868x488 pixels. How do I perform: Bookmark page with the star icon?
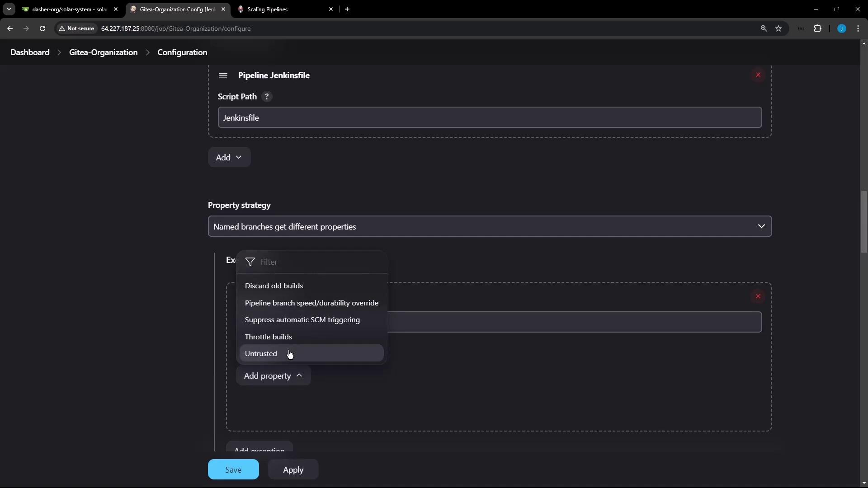click(x=778, y=28)
